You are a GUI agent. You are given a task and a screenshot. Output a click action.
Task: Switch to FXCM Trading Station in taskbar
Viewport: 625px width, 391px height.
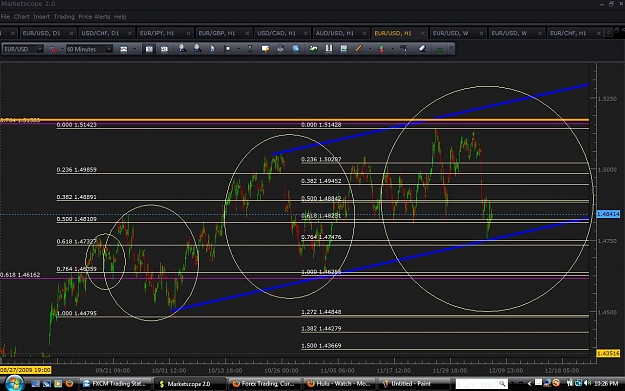point(115,383)
